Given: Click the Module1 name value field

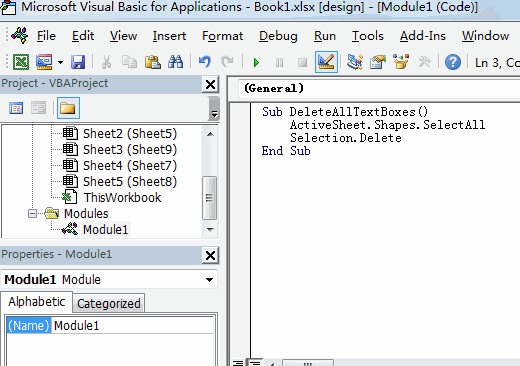Looking at the screenshot, I should point(132,325).
